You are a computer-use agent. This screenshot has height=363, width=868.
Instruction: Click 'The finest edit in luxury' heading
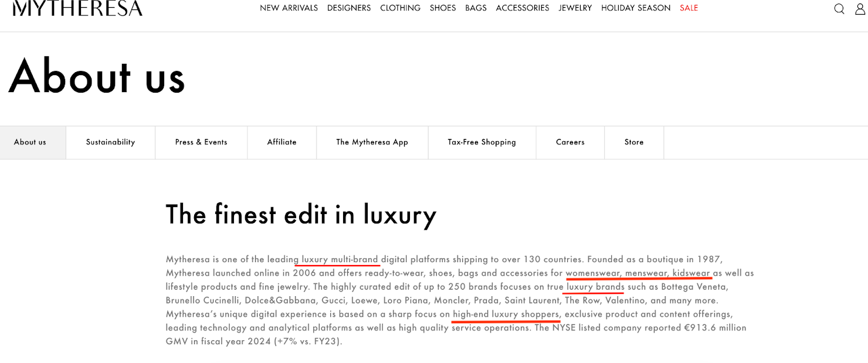click(x=301, y=215)
